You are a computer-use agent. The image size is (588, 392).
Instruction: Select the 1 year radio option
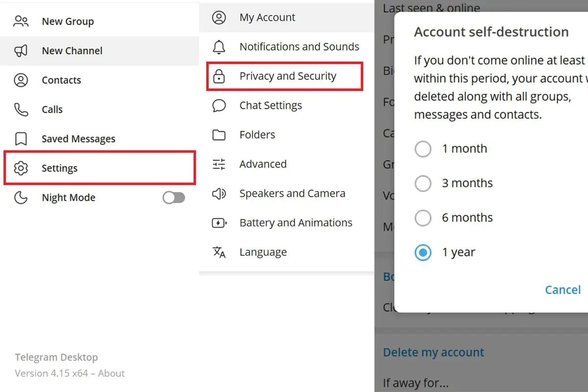(423, 252)
